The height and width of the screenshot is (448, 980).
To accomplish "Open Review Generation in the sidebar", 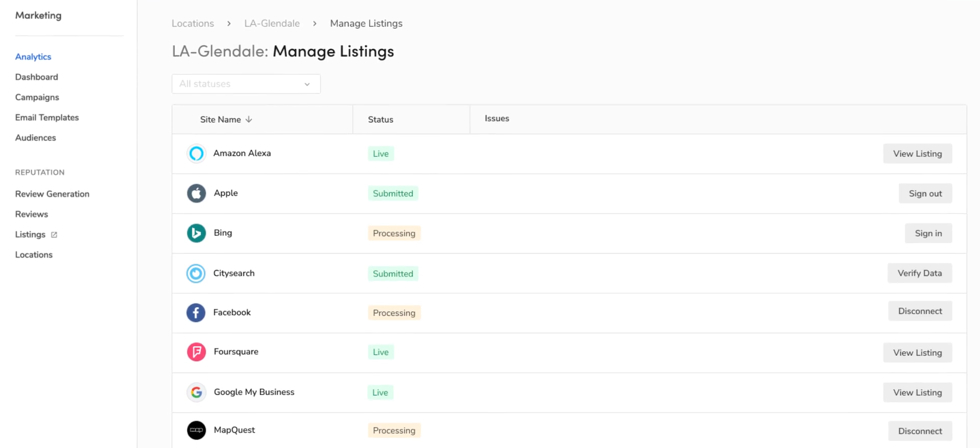I will coord(52,194).
